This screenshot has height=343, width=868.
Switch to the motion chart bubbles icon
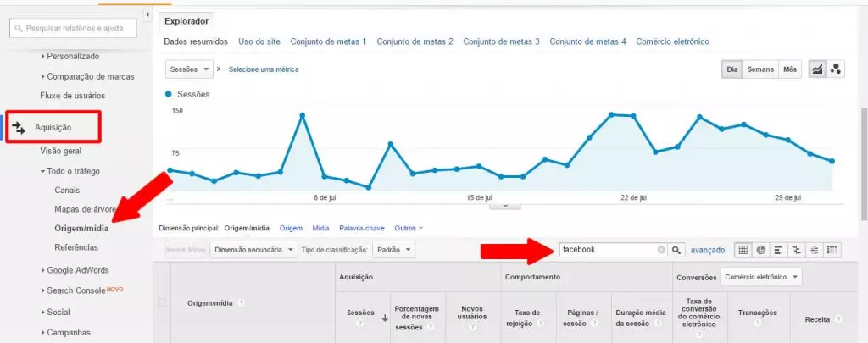click(836, 69)
